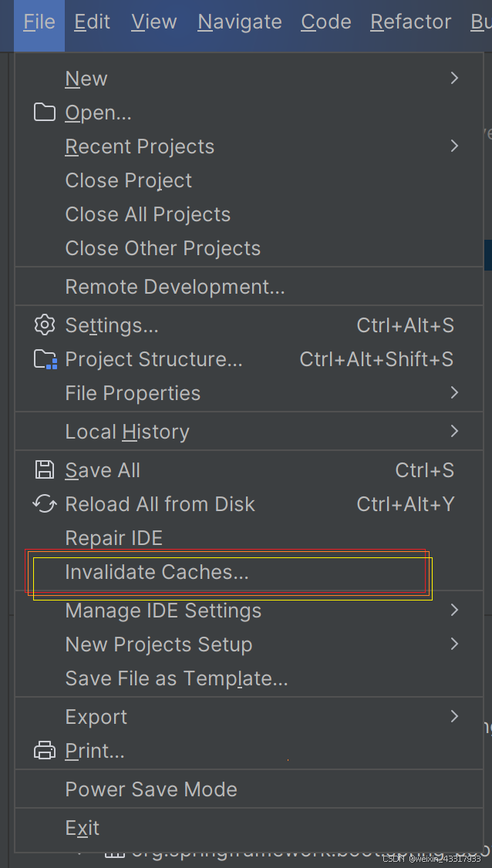This screenshot has width=492, height=868.
Task: Open the Navigate menu in menu bar
Action: pyautogui.click(x=239, y=22)
